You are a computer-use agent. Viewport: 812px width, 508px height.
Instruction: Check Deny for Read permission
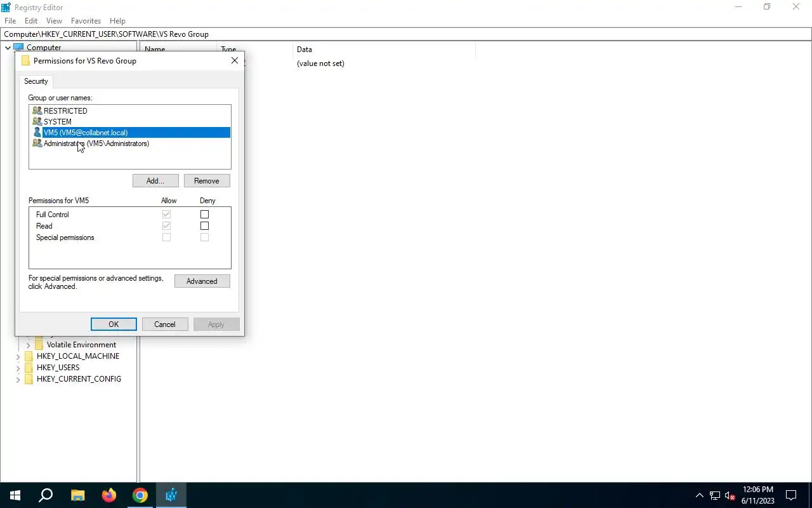[204, 226]
